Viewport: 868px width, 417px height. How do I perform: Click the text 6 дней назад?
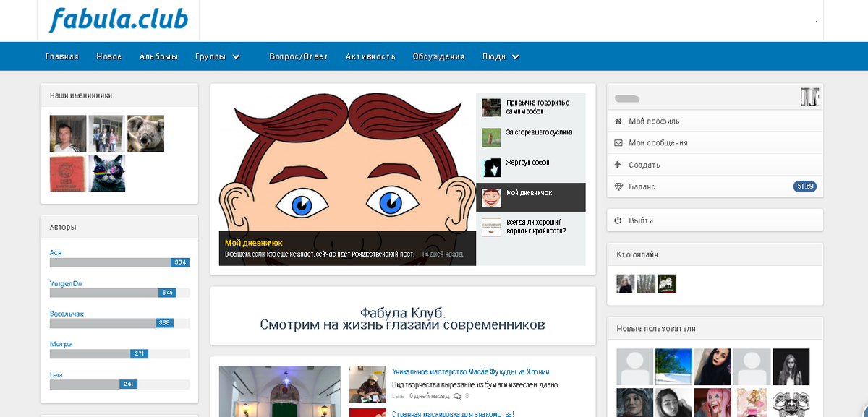[x=428, y=396]
